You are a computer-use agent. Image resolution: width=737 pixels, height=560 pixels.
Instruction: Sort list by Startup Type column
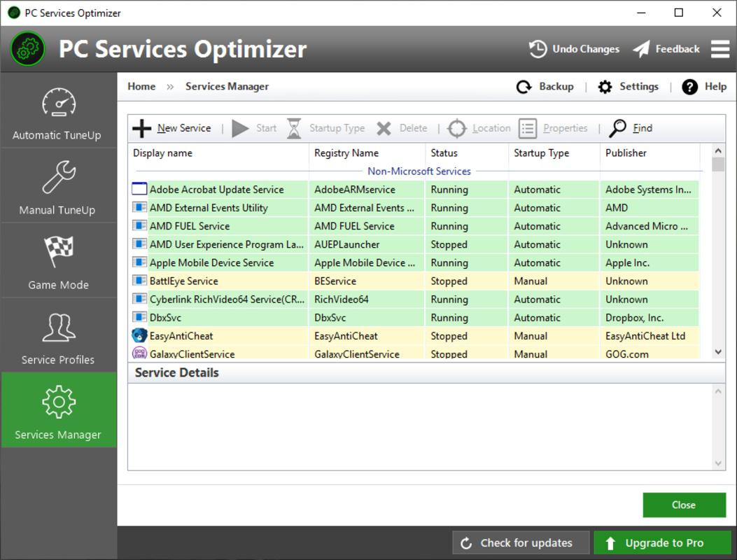pos(542,153)
